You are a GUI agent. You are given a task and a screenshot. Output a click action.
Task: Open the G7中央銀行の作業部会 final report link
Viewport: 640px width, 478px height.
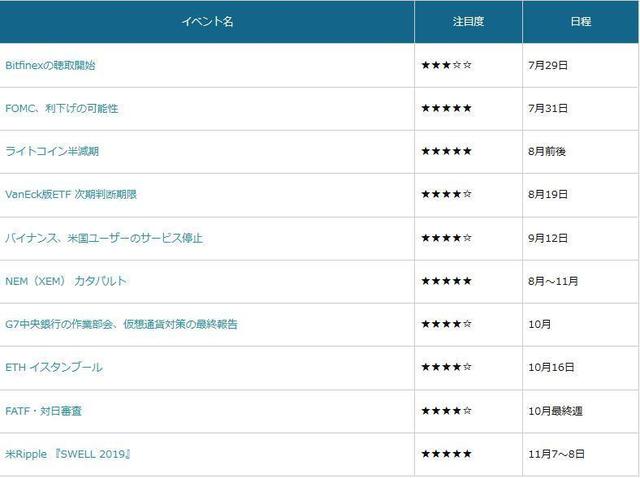121,324
